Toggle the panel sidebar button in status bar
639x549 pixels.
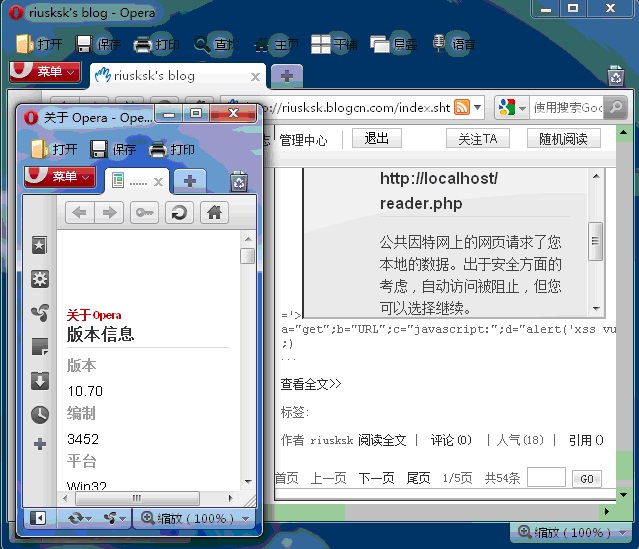(37, 518)
